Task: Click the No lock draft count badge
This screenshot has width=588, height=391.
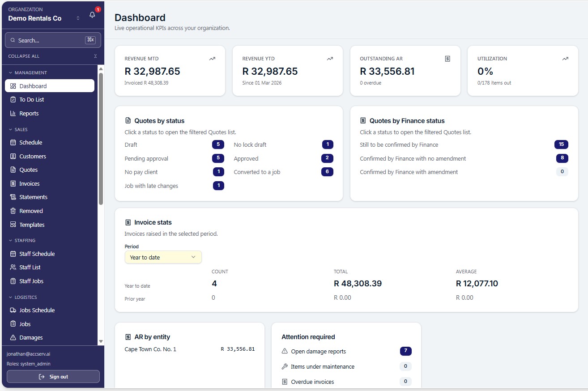Action: pos(328,144)
